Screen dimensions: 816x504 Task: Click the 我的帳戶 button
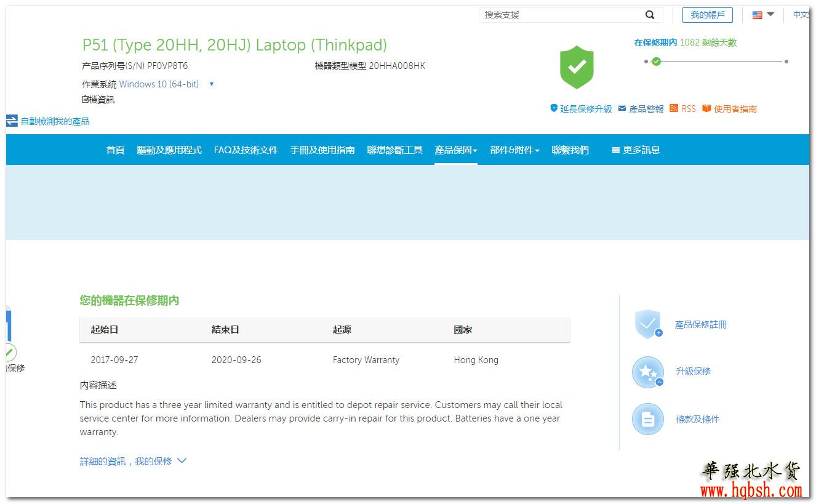coord(708,15)
